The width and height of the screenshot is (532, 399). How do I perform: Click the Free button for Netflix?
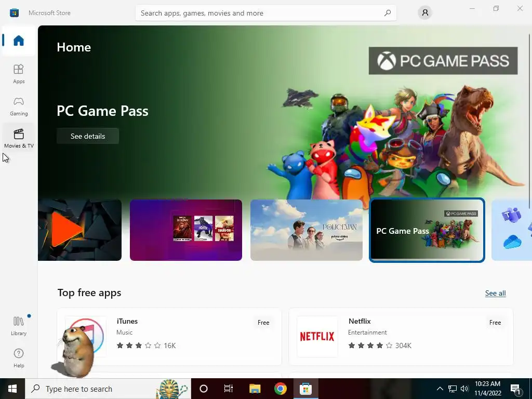tap(495, 322)
